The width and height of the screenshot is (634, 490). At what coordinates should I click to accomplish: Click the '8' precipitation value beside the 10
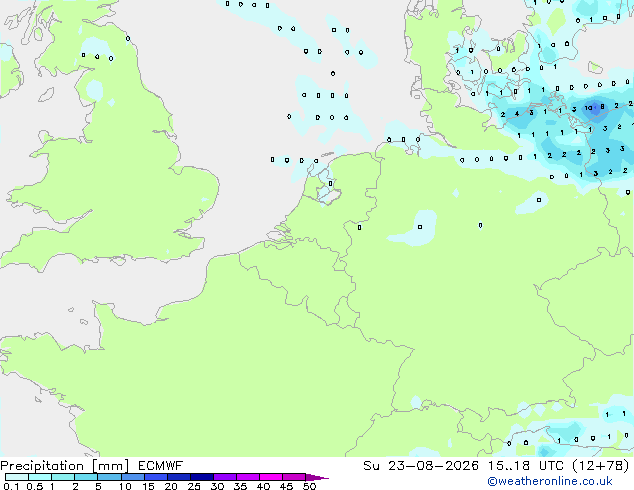tap(602, 107)
